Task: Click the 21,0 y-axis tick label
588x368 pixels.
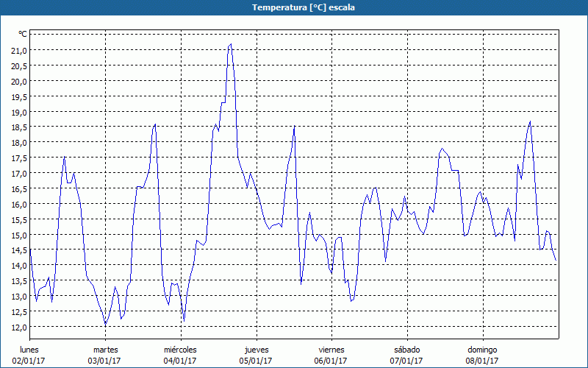Action: pos(18,50)
